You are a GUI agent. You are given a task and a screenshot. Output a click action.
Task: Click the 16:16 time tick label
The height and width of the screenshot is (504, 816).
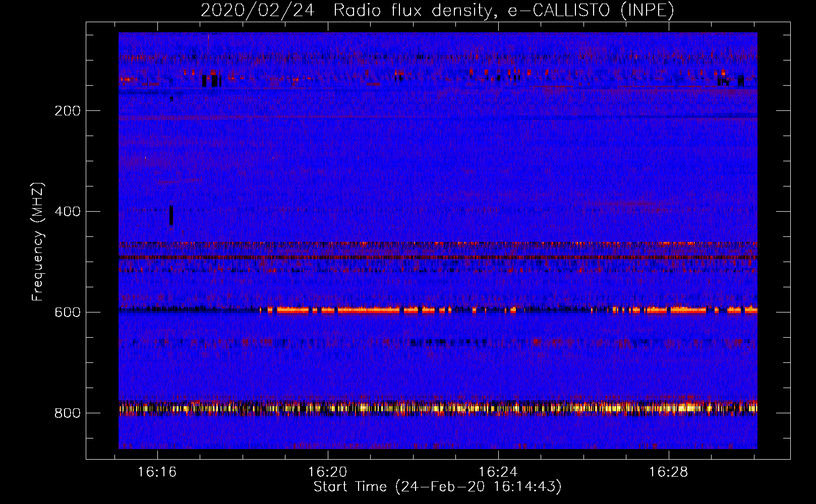(157, 472)
